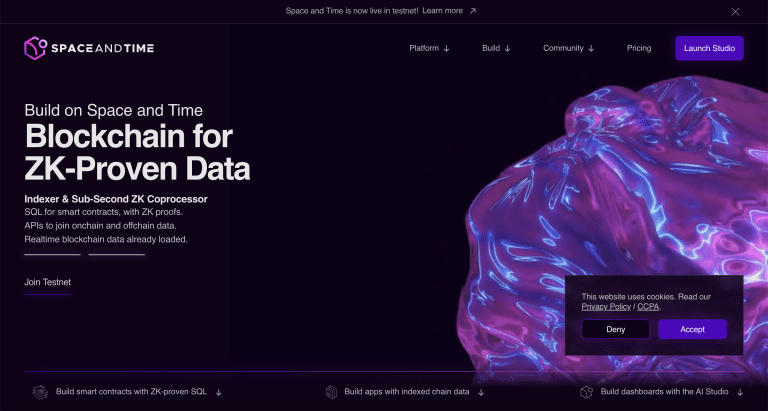The height and width of the screenshot is (411, 768).
Task: Go to the Pricing page
Action: (x=639, y=48)
